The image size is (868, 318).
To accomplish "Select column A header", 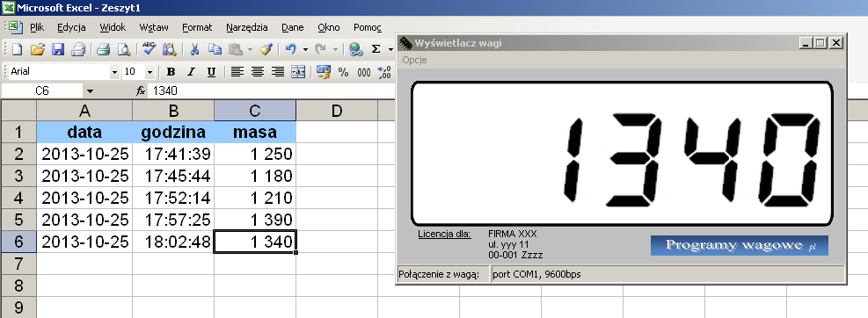I will [84, 112].
